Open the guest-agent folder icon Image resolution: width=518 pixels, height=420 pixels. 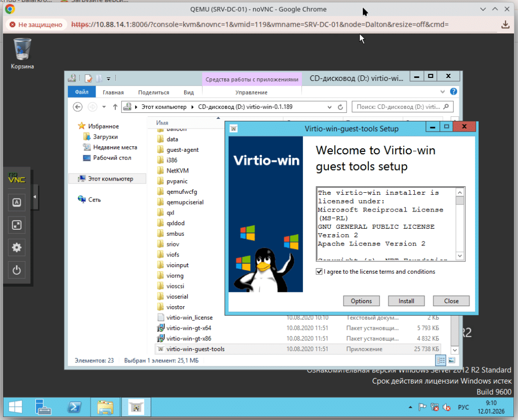(x=161, y=149)
